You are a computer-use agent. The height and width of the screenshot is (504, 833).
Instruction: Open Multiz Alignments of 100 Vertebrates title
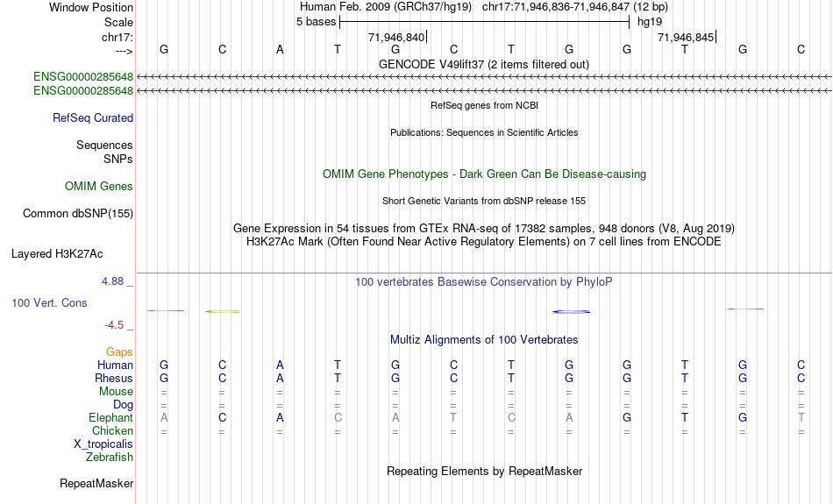(x=484, y=340)
